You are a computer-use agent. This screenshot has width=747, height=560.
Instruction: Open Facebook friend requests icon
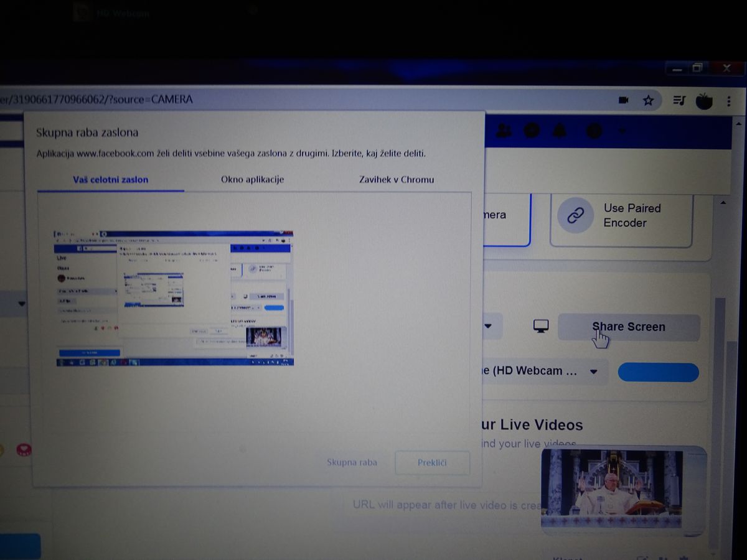tap(503, 131)
